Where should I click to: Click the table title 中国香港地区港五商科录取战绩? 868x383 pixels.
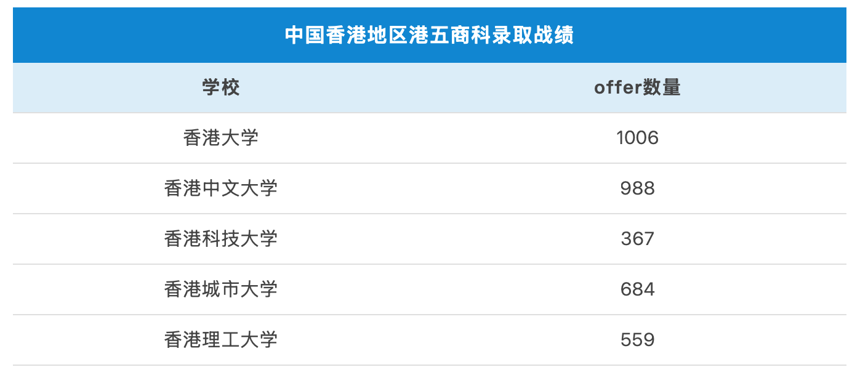(429, 36)
